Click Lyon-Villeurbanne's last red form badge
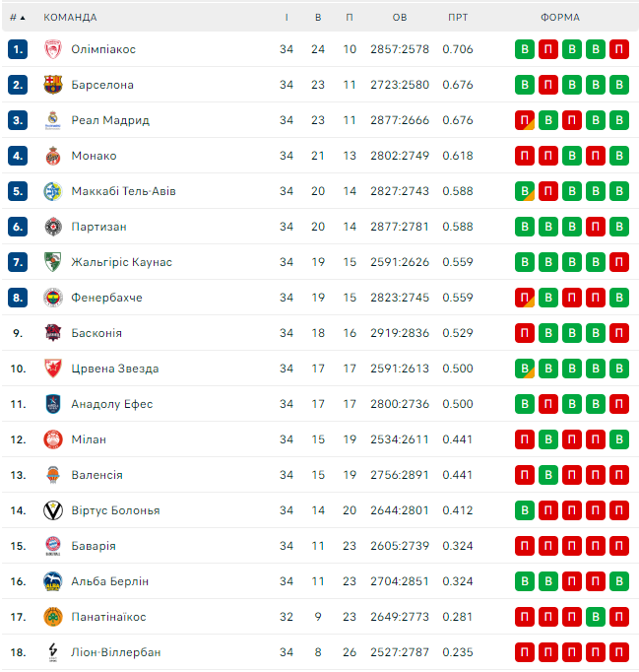The image size is (639, 672). coord(619,652)
